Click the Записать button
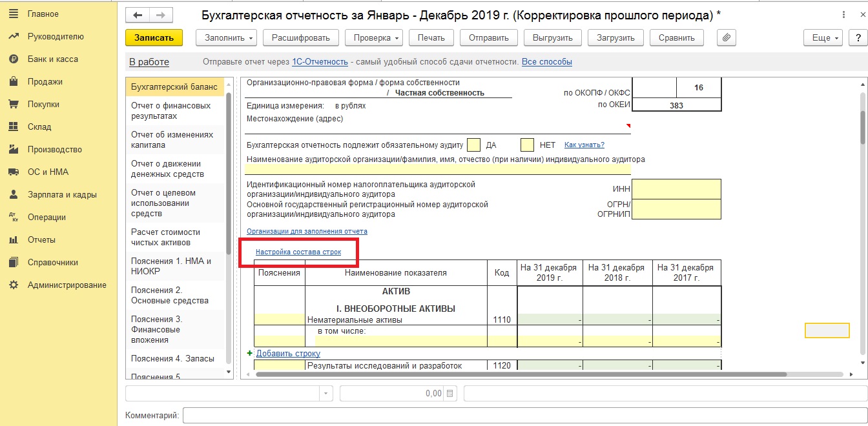Screen dimensions: 868x426 pyautogui.click(x=154, y=37)
